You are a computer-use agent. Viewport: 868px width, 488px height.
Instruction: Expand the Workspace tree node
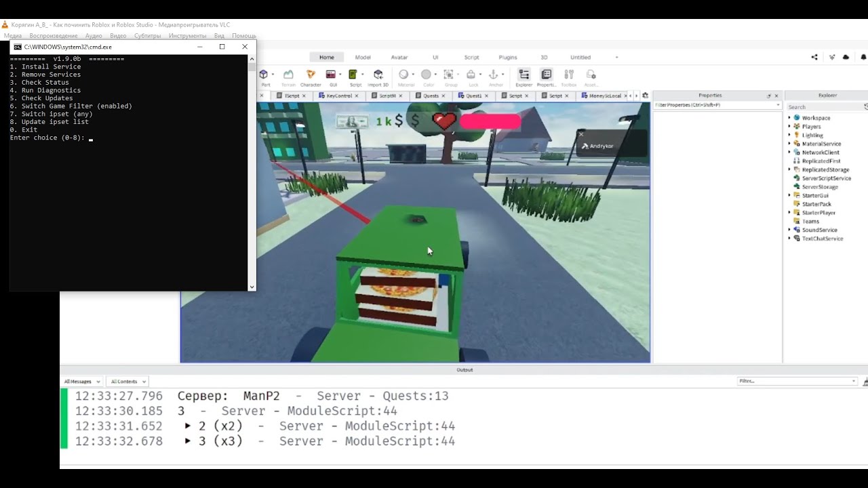(789, 118)
